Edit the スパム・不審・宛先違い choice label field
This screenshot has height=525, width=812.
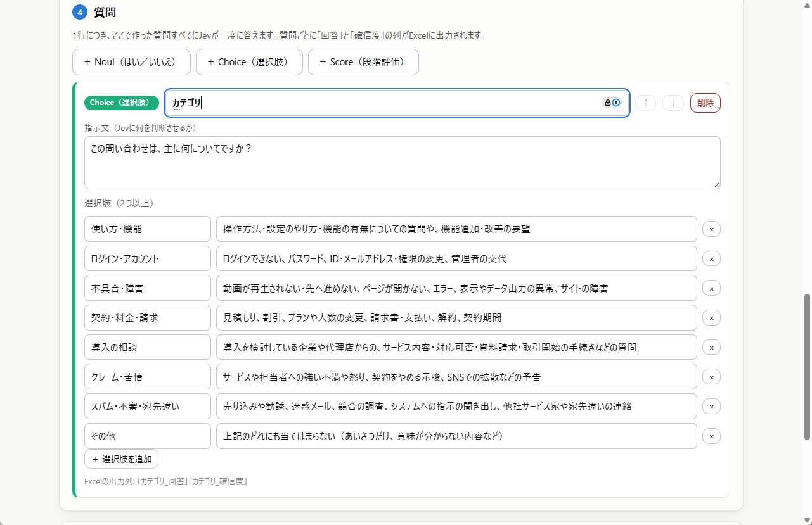[x=148, y=407]
